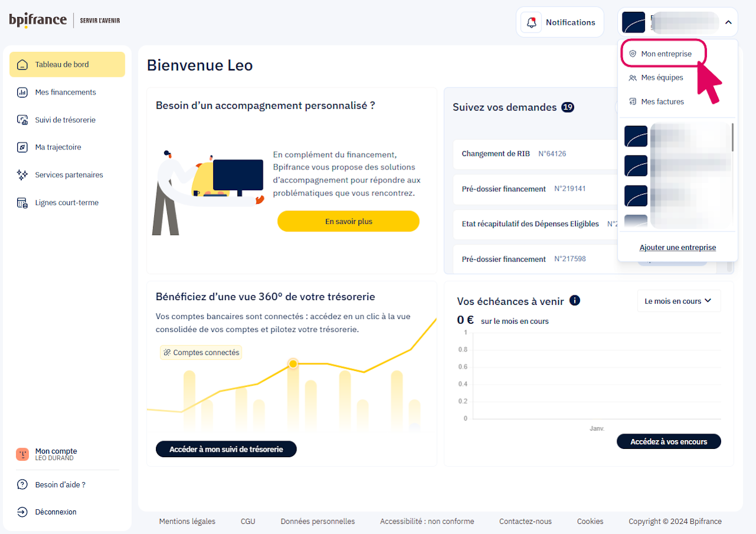Open the Le mois en cours dropdown
756x534 pixels.
(x=679, y=301)
